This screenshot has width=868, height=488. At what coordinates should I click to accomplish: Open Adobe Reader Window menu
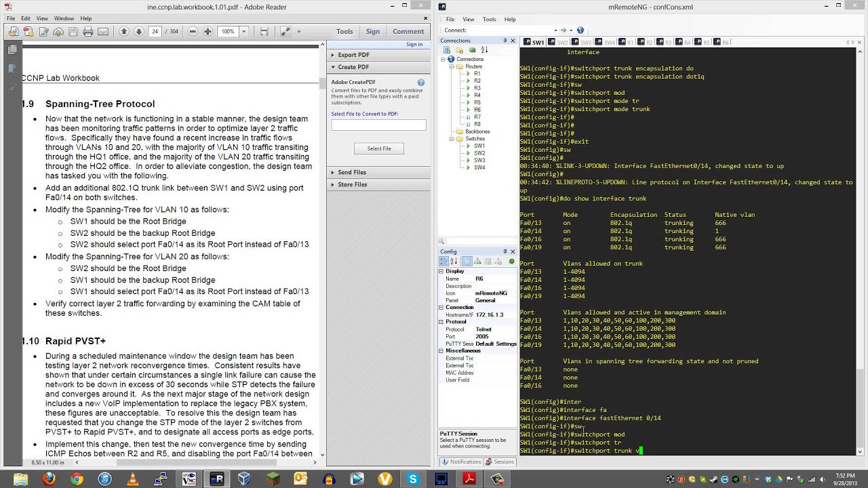(x=64, y=18)
